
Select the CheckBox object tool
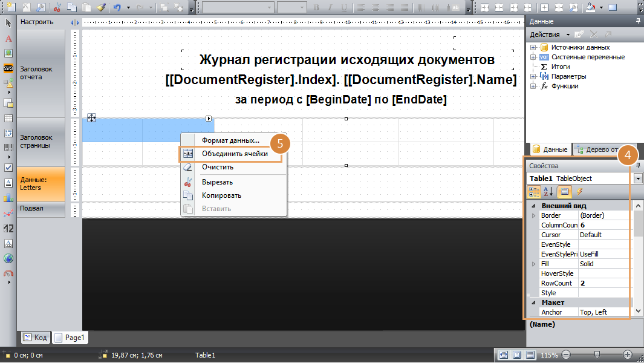point(8,168)
